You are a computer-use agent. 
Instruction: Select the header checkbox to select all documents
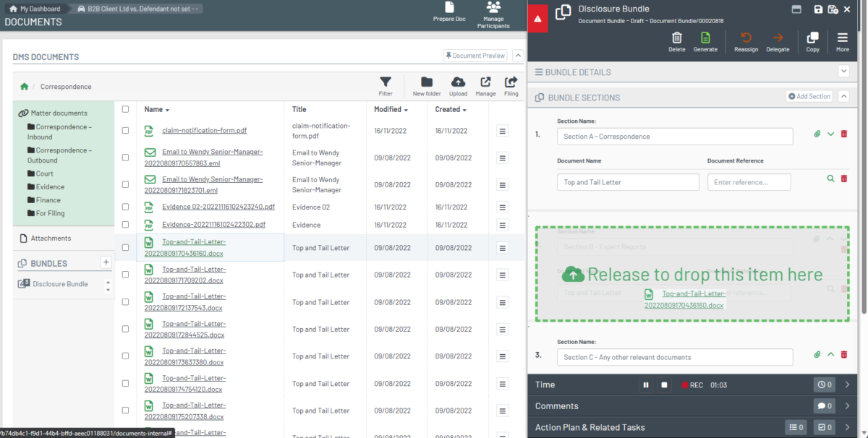(x=125, y=109)
